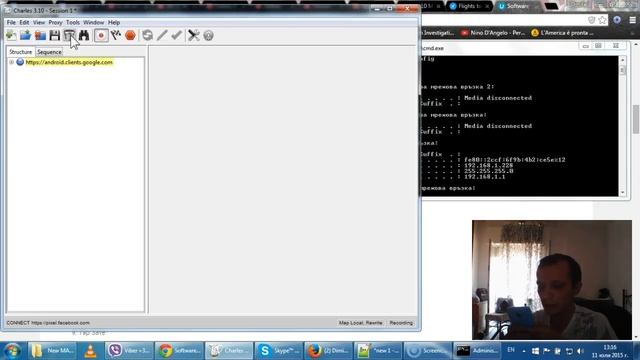Open the File menu
Screen dimensions: 640x360
[11, 22]
